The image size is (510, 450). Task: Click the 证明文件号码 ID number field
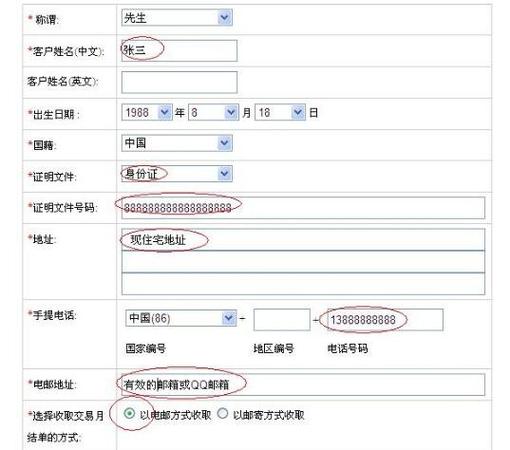click(303, 208)
